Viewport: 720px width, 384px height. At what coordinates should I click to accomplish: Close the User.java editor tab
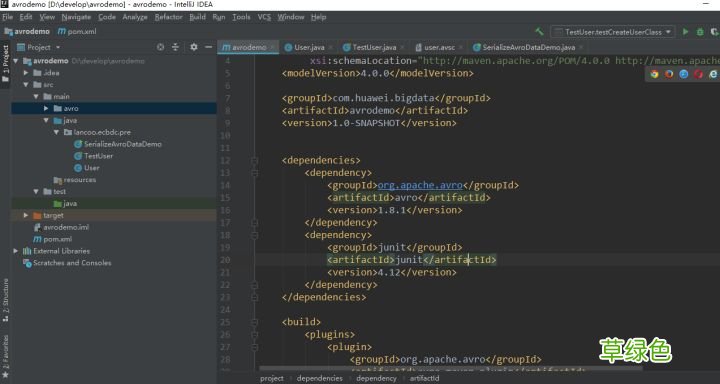(x=331, y=47)
